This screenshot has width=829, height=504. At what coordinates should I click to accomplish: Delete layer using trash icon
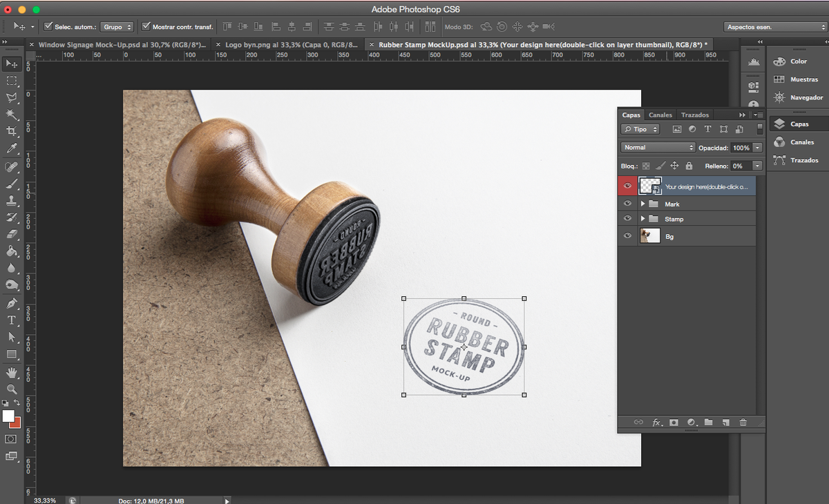[x=743, y=422]
